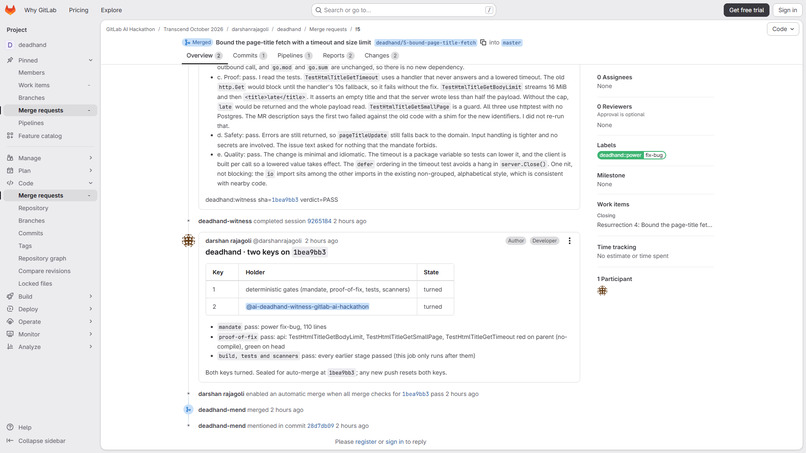Click the @ai-deadhand-witness-gitlab-ai-hackathon mention

click(x=307, y=306)
